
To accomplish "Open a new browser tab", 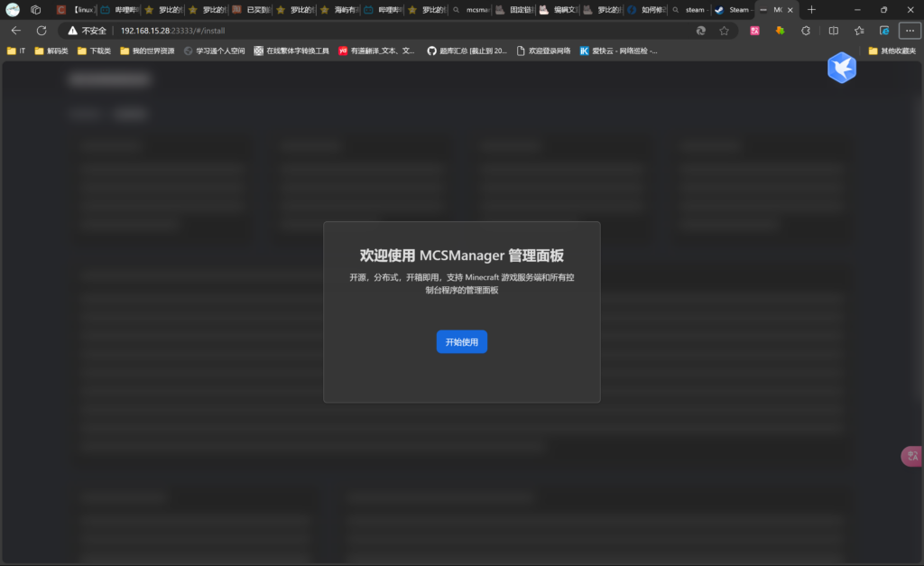I will pos(811,10).
